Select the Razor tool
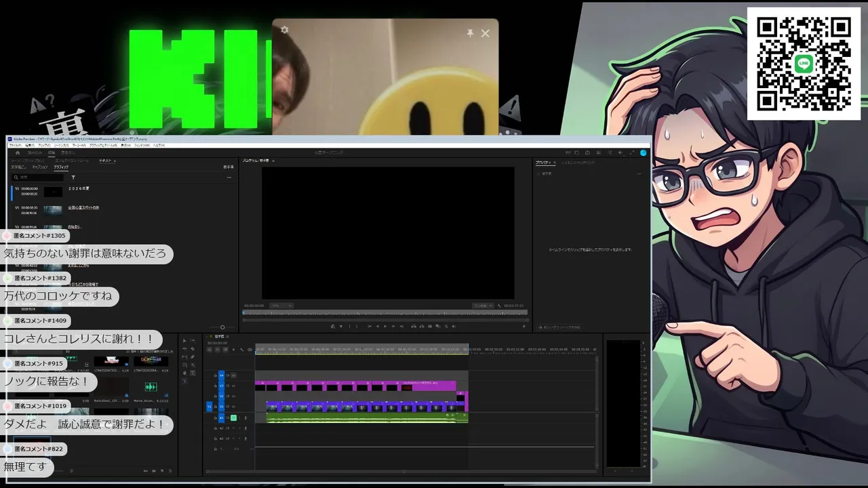 pos(193,349)
